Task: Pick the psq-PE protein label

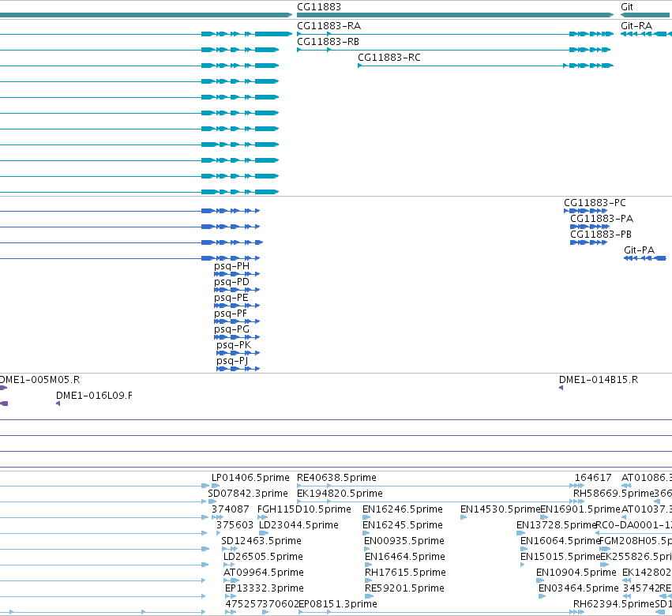Action: coord(231,298)
